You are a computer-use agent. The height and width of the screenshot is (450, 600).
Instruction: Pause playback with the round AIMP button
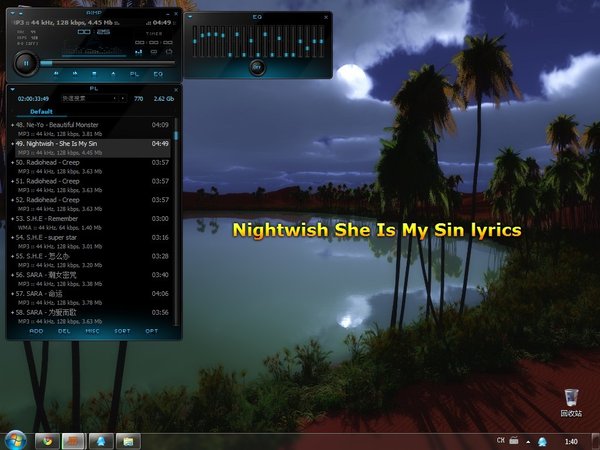[23, 62]
